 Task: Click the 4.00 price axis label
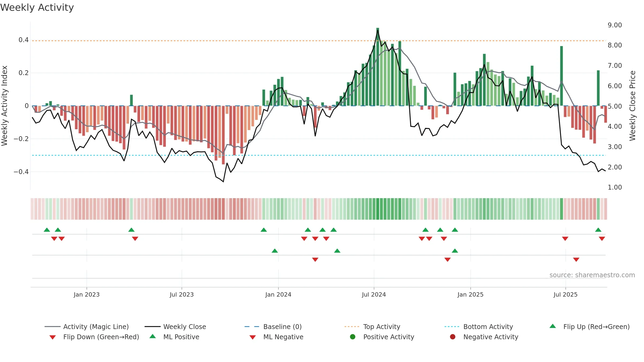click(x=615, y=127)
